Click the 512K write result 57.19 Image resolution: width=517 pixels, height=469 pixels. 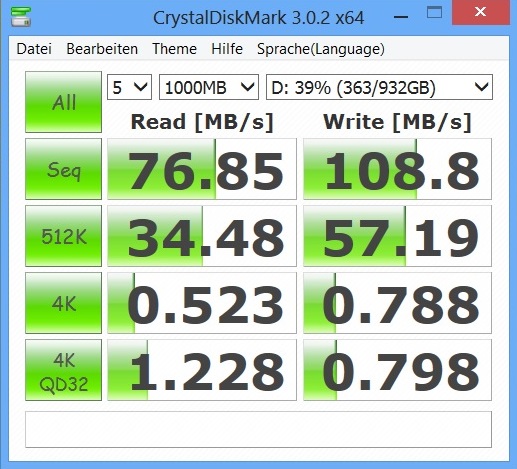pyautogui.click(x=397, y=236)
